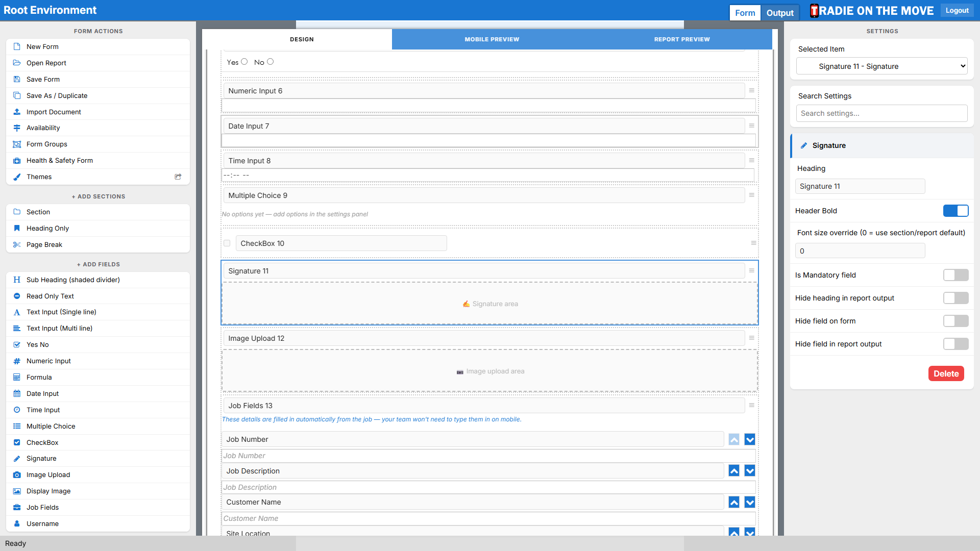The image size is (980, 551).
Task: Switch to the Mobile Preview tab
Action: pos(492,39)
